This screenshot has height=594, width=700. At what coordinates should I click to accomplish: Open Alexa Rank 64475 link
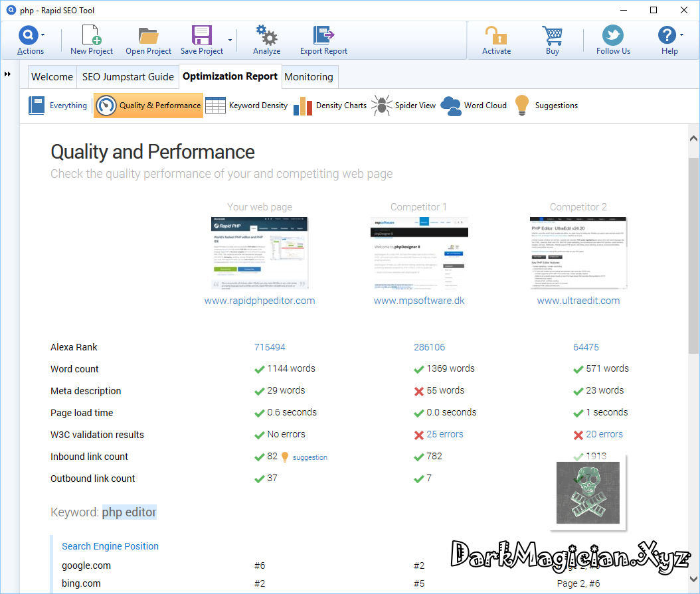pyautogui.click(x=586, y=347)
